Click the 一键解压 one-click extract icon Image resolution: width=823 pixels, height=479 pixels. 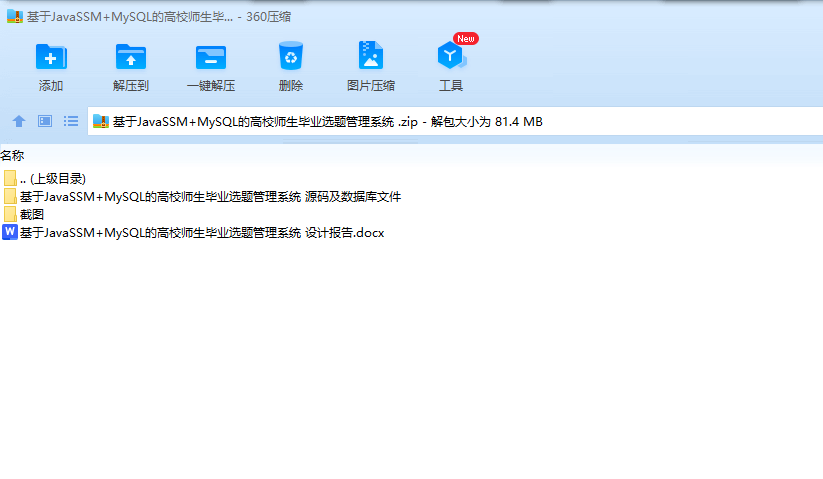(x=211, y=57)
